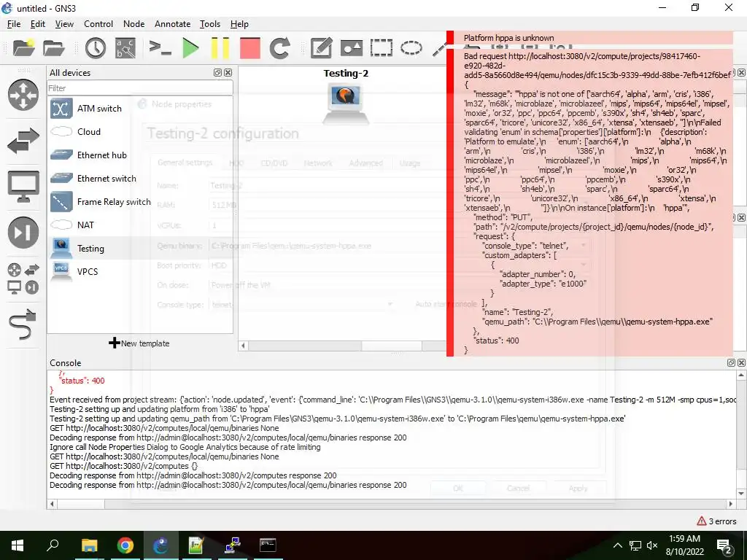Screen dimensions: 747x560
Task: Select NAT in device list
Action: 140,225
